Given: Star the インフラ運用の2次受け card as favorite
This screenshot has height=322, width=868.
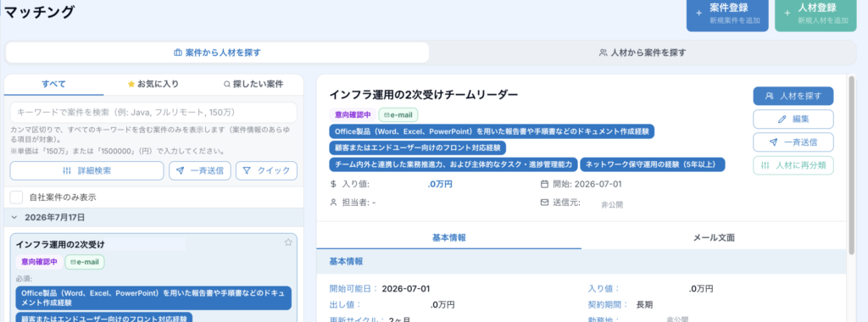Looking at the screenshot, I should pos(288,242).
